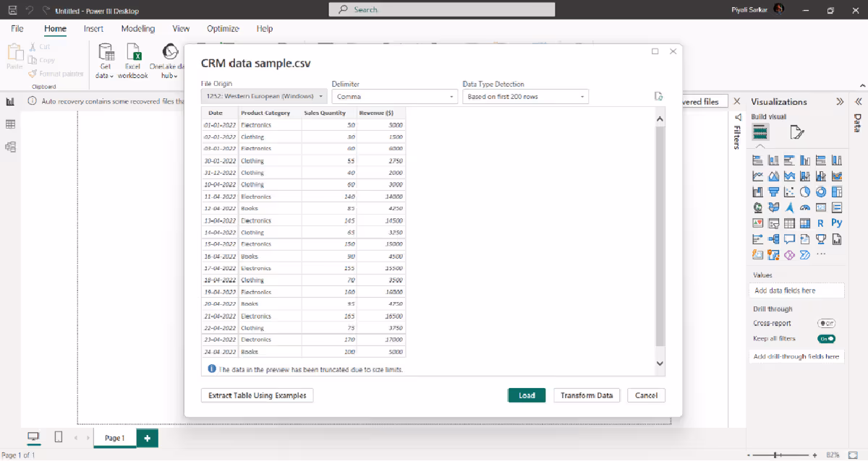
Task: Click Extract Table Using Examples
Action: [257, 395]
